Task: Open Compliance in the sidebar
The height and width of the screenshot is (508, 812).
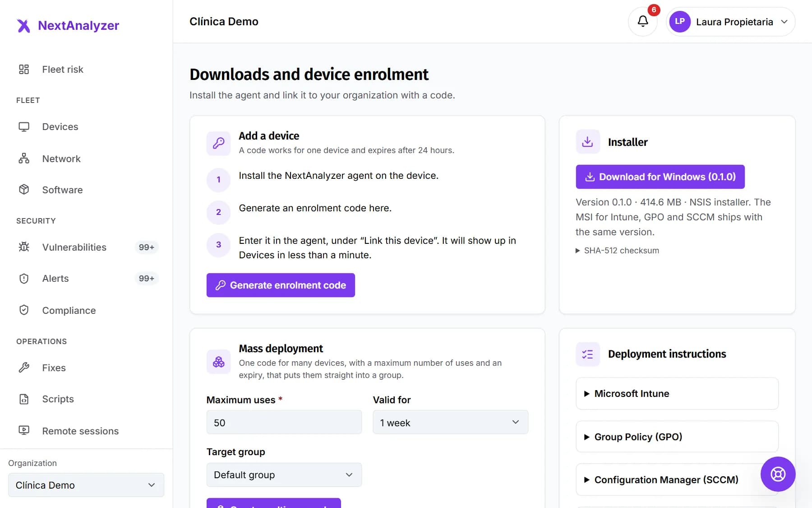Action: tap(86, 310)
